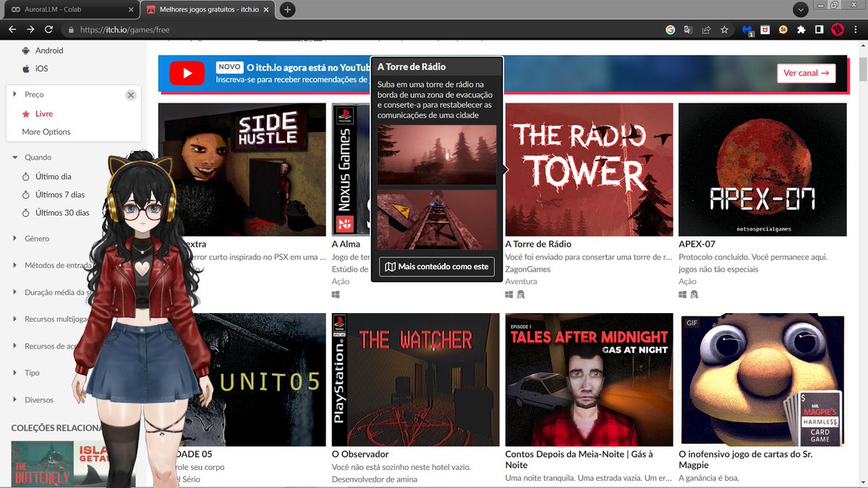
Task: Click the Google icon in address bar
Action: 670,30
